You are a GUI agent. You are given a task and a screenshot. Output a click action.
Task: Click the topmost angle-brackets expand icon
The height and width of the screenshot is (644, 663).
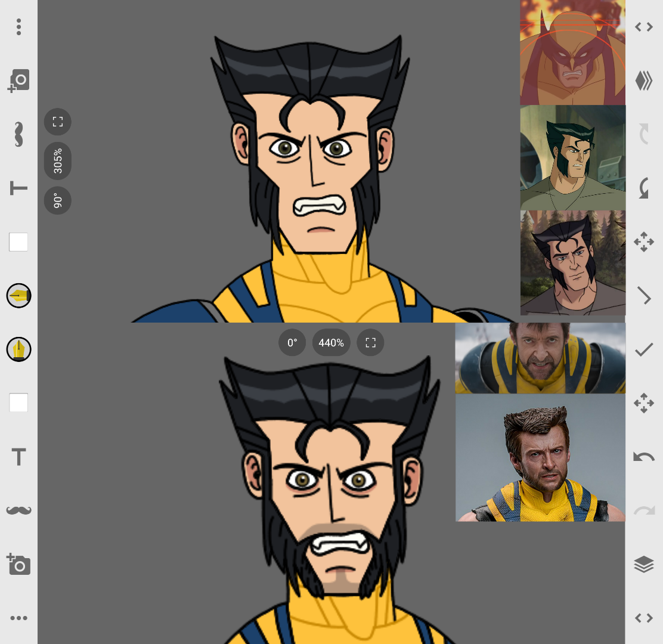644,27
